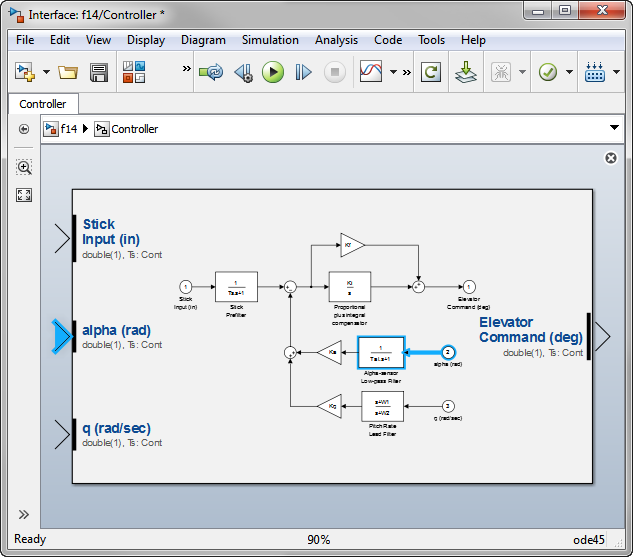Select the Alpha-sensor Low-pass Filter block
The width and height of the screenshot is (633, 557).
point(381,352)
